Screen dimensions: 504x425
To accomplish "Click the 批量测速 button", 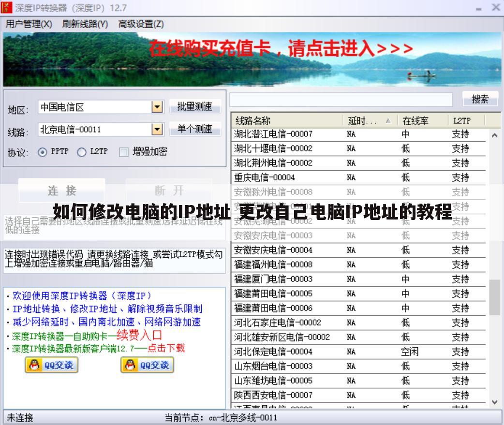I will [x=195, y=106].
